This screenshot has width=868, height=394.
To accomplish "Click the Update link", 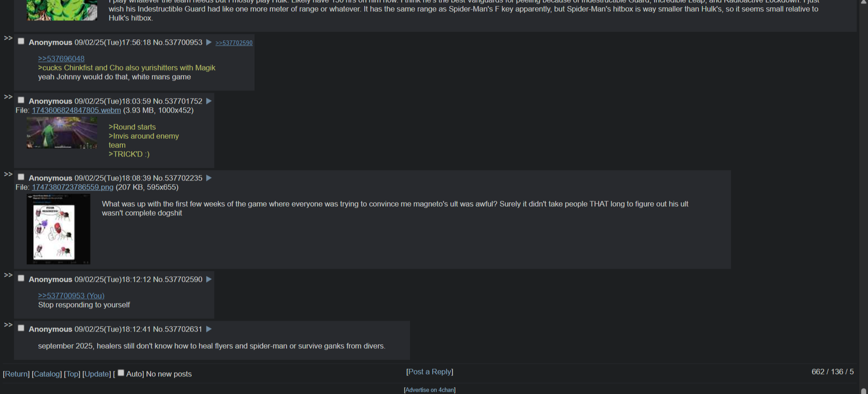I will coord(97,374).
